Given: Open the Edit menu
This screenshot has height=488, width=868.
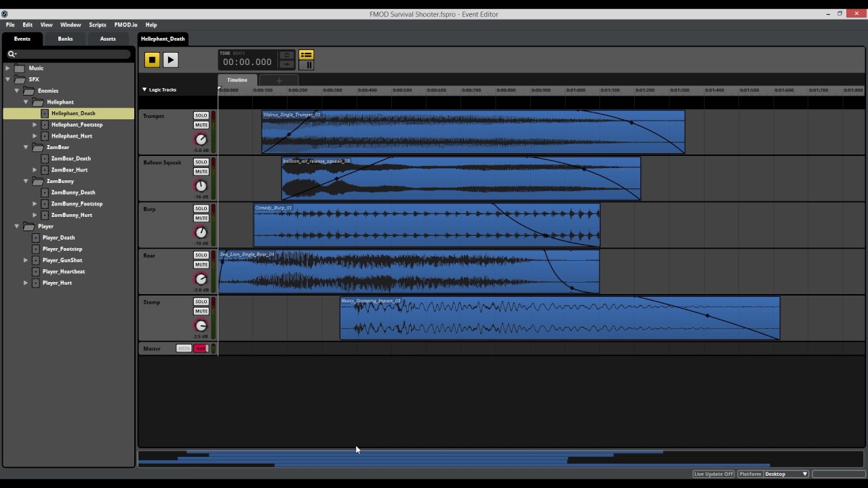Looking at the screenshot, I should [x=27, y=24].
